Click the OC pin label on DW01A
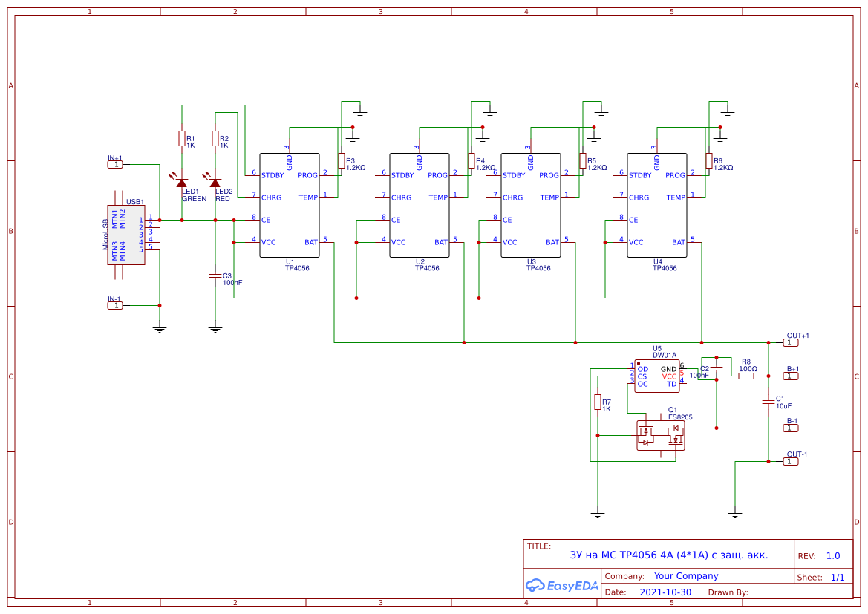868x614 pixels. 642,385
